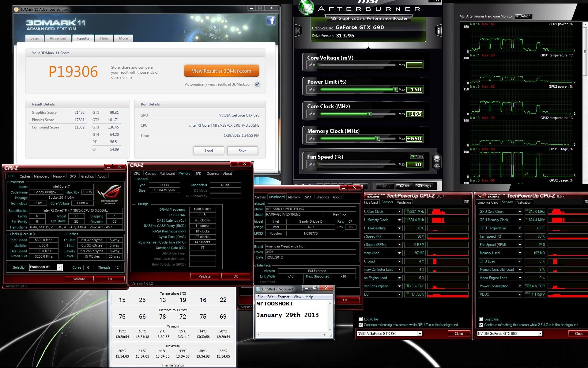Click the Facebook icon in 3DMark 11

click(271, 21)
